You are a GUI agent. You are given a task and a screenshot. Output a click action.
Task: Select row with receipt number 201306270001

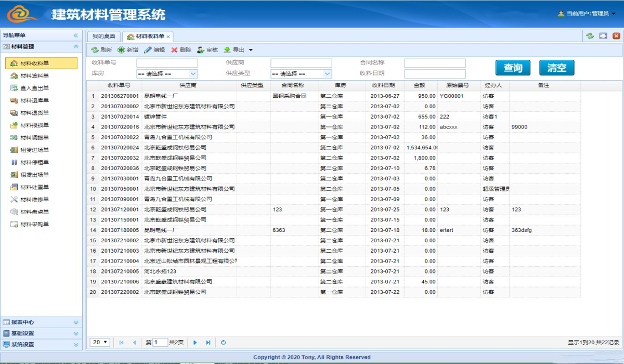click(333, 96)
